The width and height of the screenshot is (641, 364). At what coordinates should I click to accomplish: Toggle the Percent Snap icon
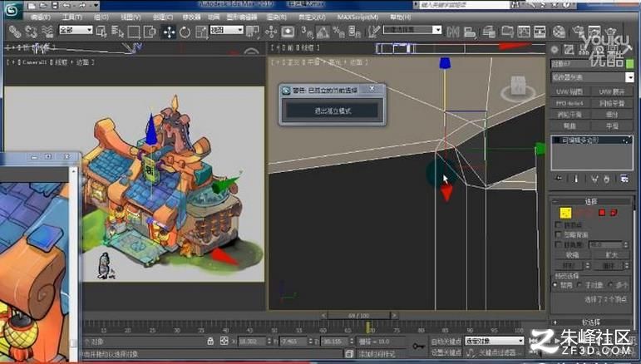[338, 32]
